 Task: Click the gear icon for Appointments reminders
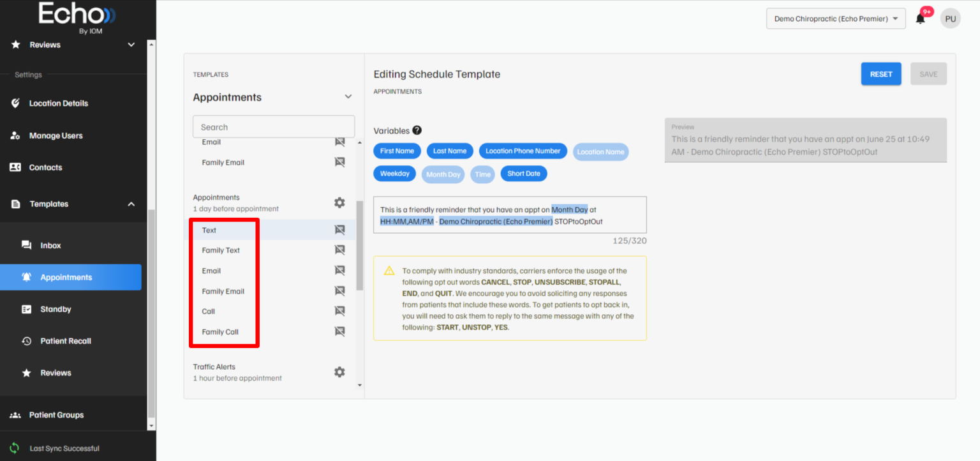pyautogui.click(x=339, y=202)
